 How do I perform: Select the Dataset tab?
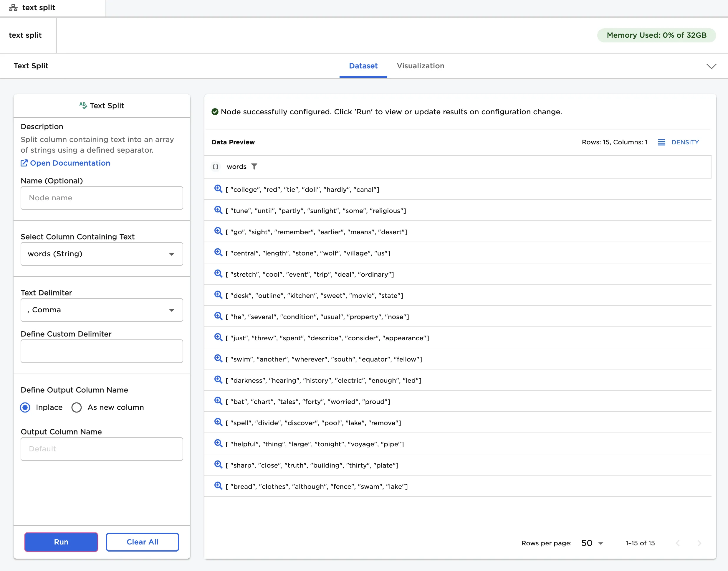point(363,66)
